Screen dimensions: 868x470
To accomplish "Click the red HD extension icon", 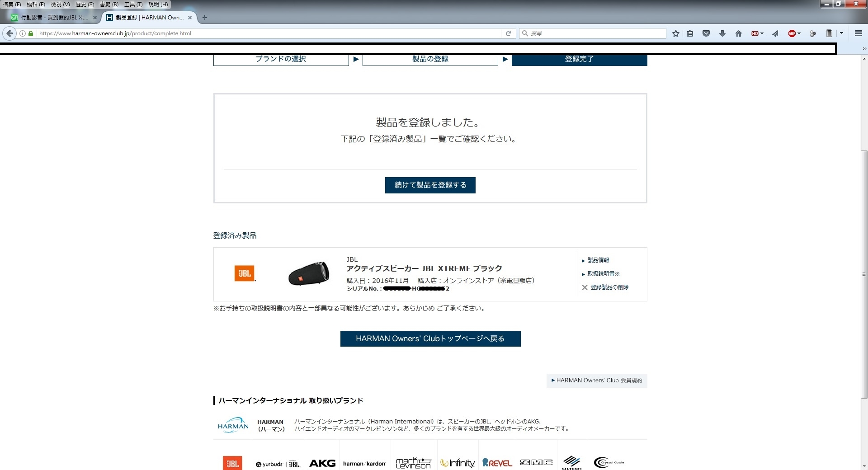I will [x=755, y=33].
